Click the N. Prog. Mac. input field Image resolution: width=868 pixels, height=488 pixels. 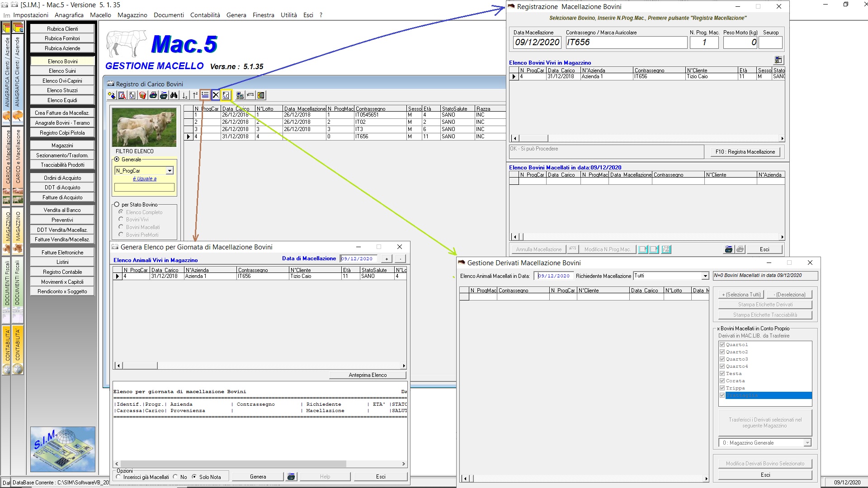(704, 42)
